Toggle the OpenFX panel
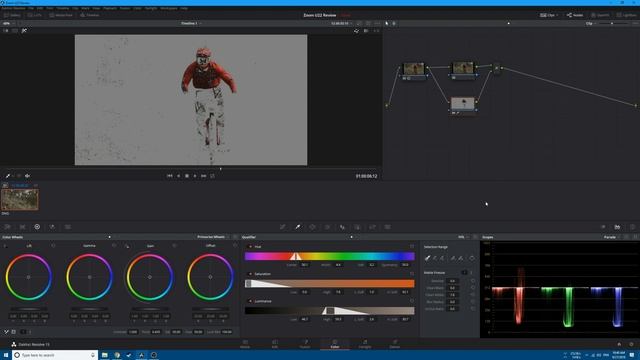Viewport: 640px width, 360px height. click(600, 15)
